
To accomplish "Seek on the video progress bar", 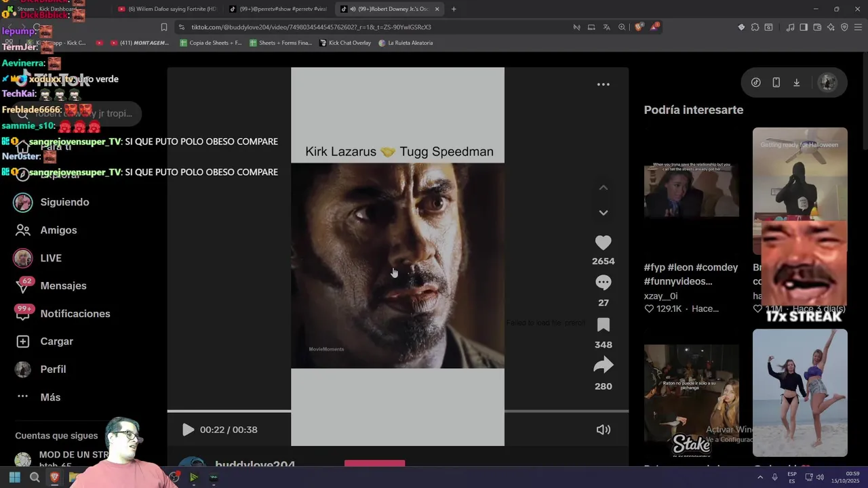I will [397, 411].
